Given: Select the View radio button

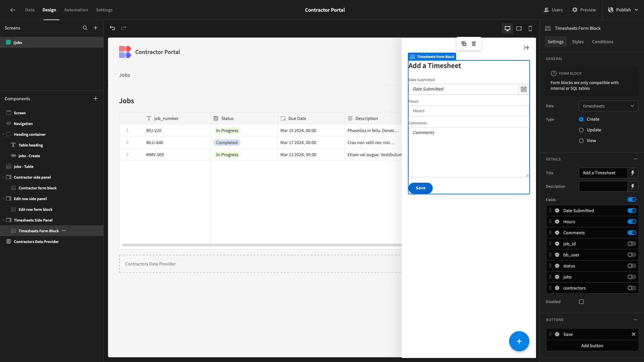Looking at the screenshot, I should click(581, 140).
